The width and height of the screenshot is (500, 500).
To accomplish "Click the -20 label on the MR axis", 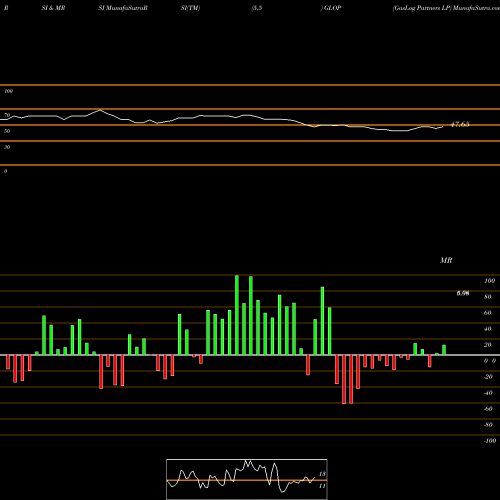I will click(x=488, y=377).
